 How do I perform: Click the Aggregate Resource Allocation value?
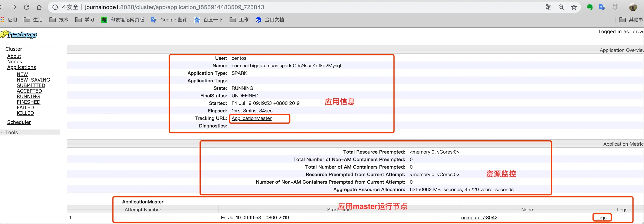(461, 190)
